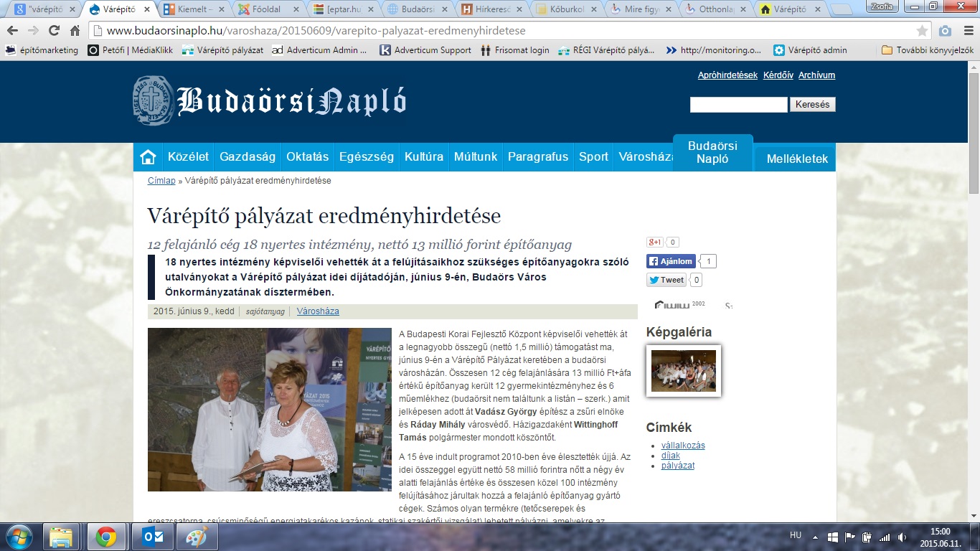This screenshot has height=551, width=980.
Task: Reload the page with the refresh icon
Action: (54, 31)
